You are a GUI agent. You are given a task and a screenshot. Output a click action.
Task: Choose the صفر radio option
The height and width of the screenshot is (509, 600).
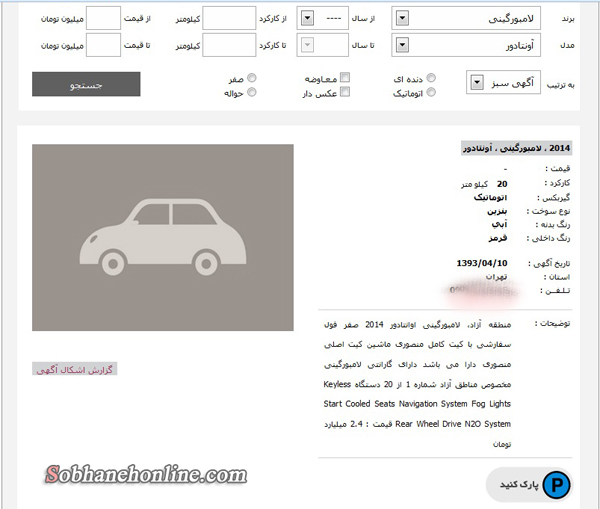pyautogui.click(x=251, y=77)
